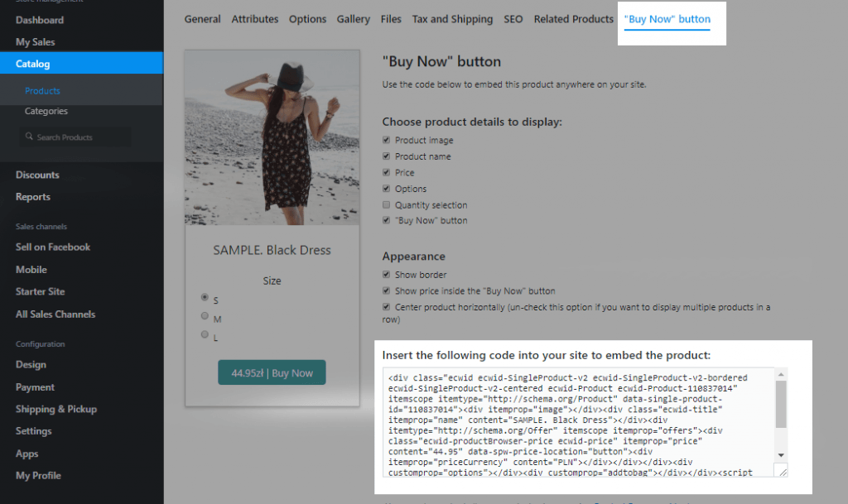Open Sell on Facebook channel
Screen dimensions: 848x504
(x=53, y=247)
